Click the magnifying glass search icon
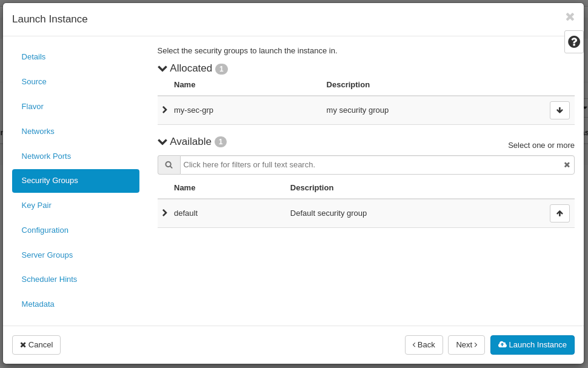Image resolution: width=588 pixels, height=368 pixels. [x=169, y=164]
